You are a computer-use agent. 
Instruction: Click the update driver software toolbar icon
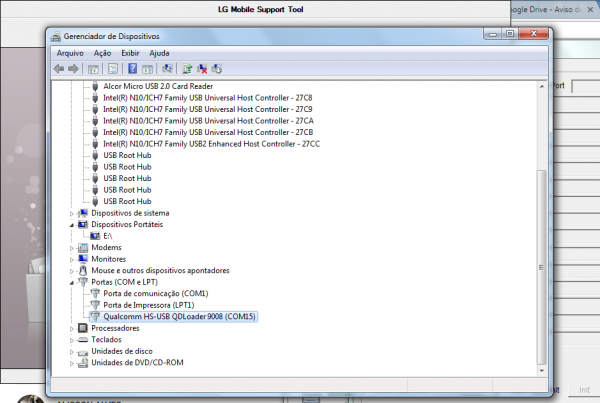coord(187,69)
